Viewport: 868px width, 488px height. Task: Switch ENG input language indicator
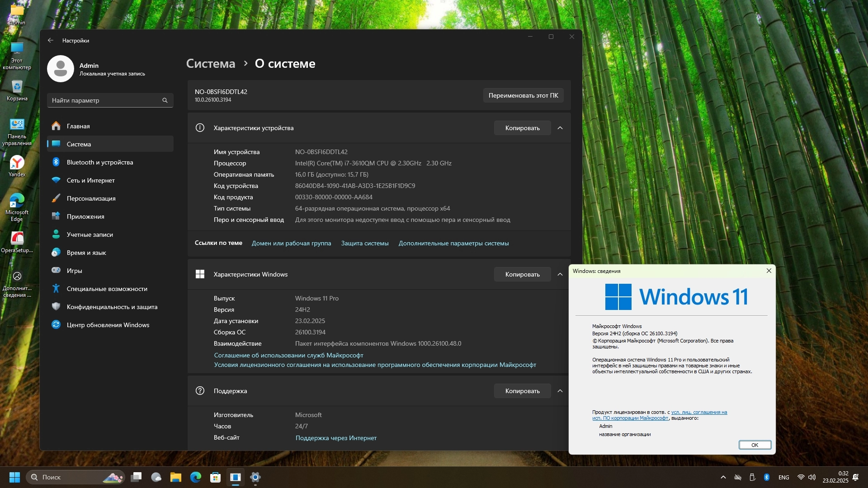tap(784, 477)
